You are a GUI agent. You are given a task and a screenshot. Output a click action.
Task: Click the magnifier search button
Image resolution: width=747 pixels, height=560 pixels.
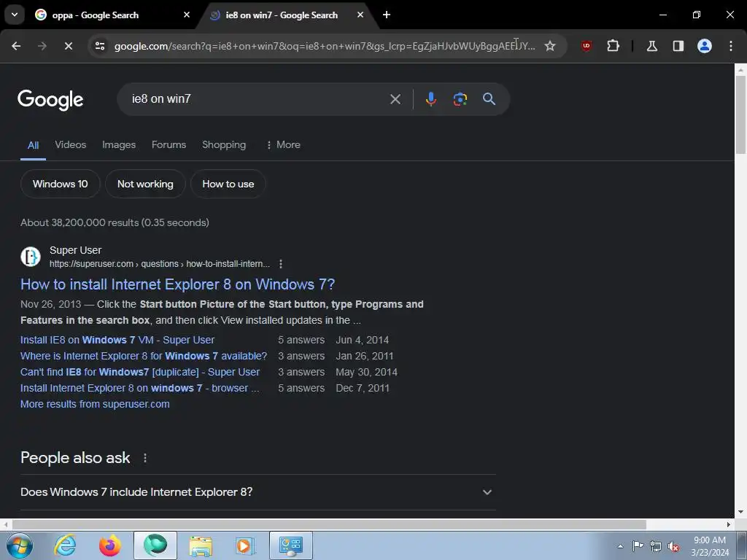coord(489,99)
